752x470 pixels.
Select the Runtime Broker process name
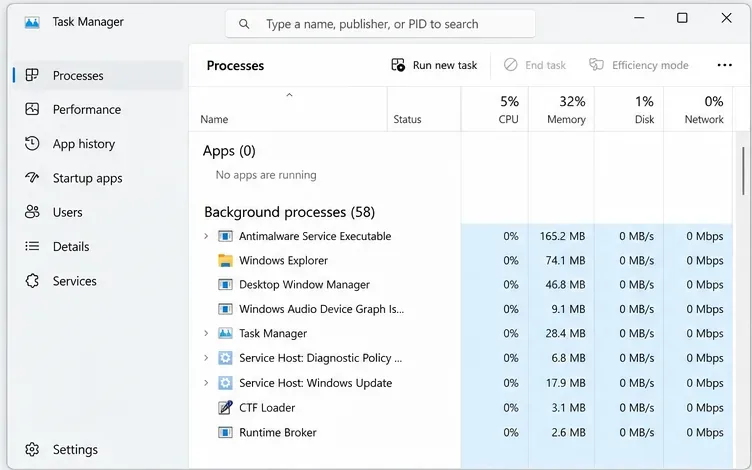point(278,433)
